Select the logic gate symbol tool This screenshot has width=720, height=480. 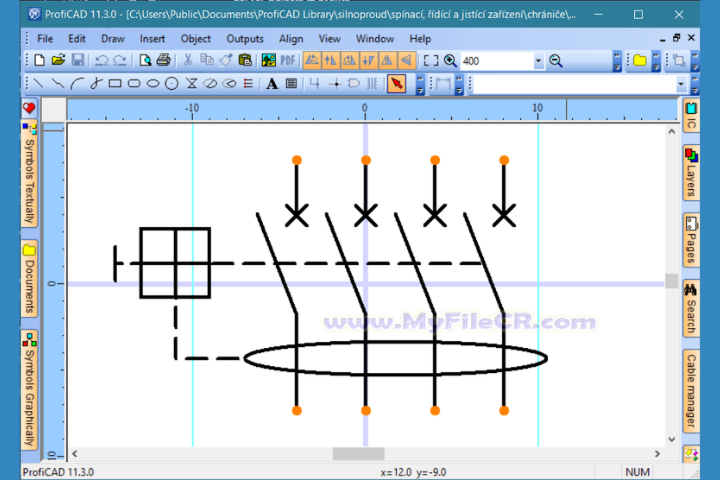(354, 84)
